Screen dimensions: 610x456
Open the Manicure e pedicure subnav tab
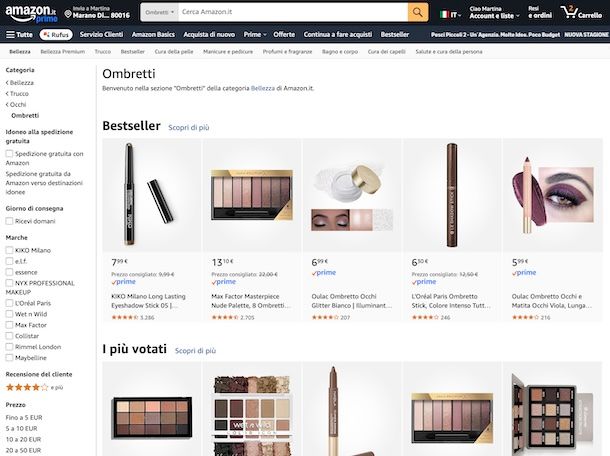coord(228,51)
